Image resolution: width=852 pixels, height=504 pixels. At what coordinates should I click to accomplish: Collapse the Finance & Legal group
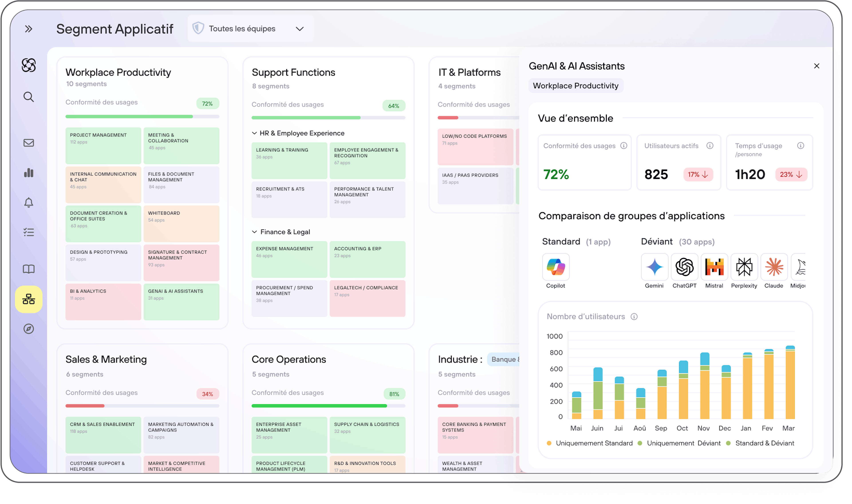click(x=254, y=232)
